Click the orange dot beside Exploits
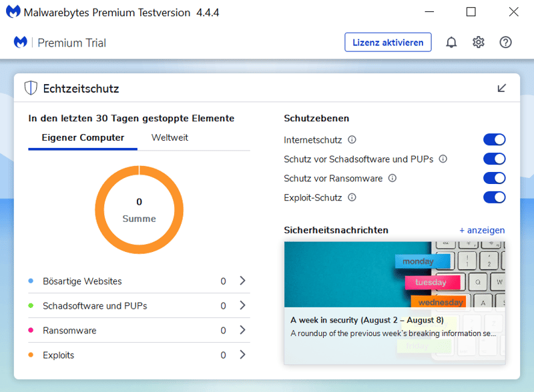The height and width of the screenshot is (392, 534). (31, 355)
